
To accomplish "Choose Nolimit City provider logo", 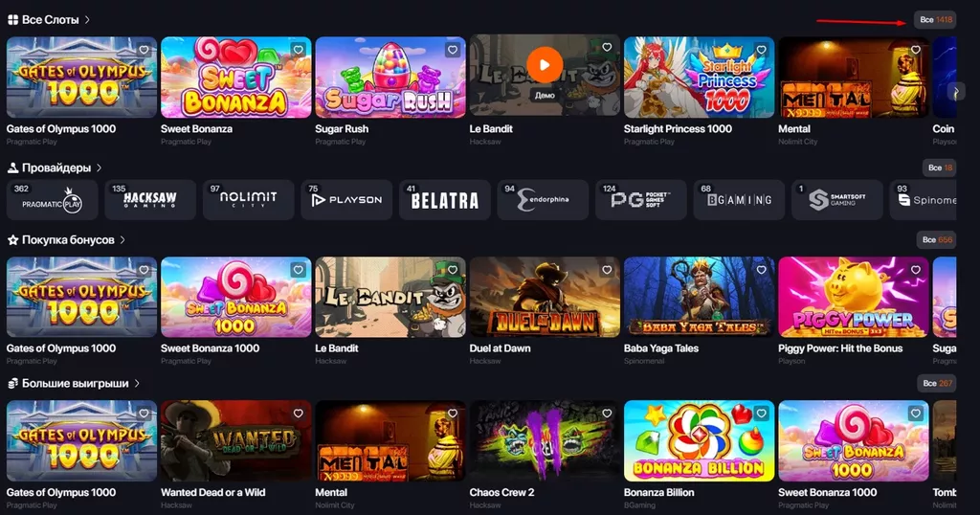I will tap(248, 200).
